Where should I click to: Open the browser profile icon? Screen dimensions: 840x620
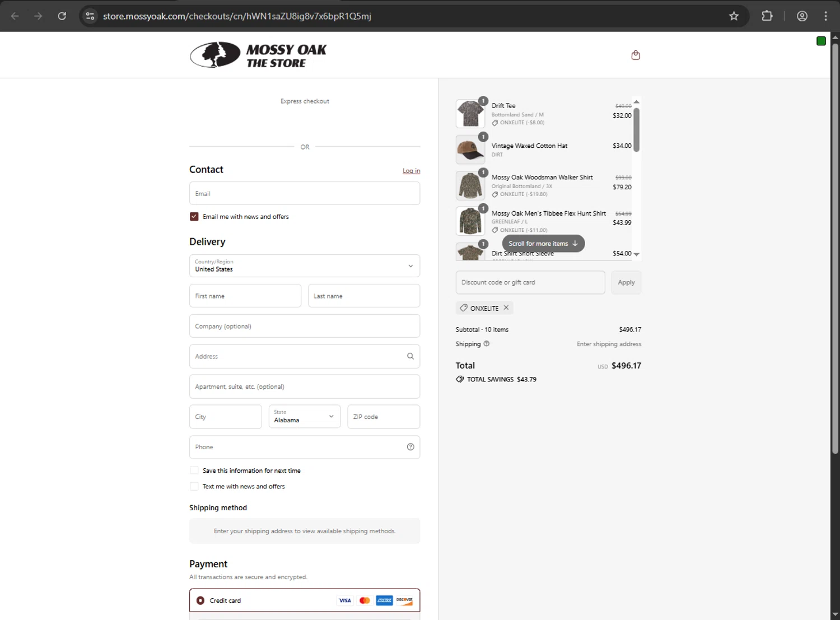pos(802,16)
